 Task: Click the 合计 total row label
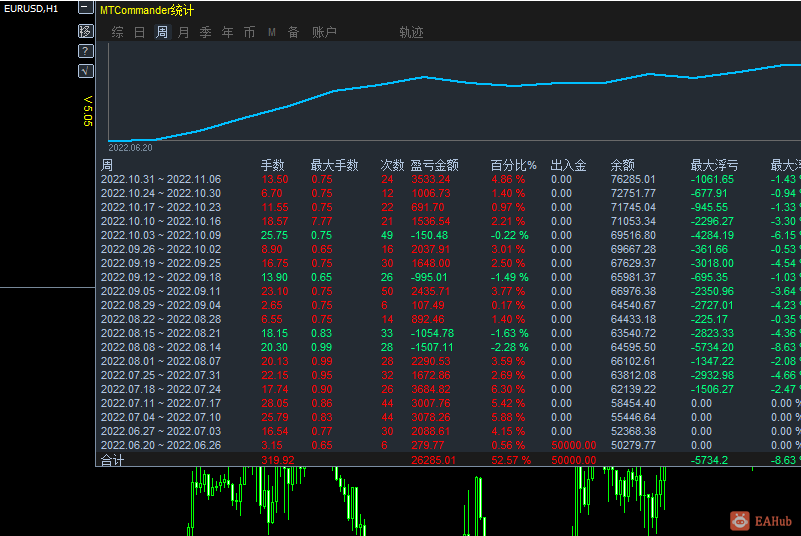112,460
